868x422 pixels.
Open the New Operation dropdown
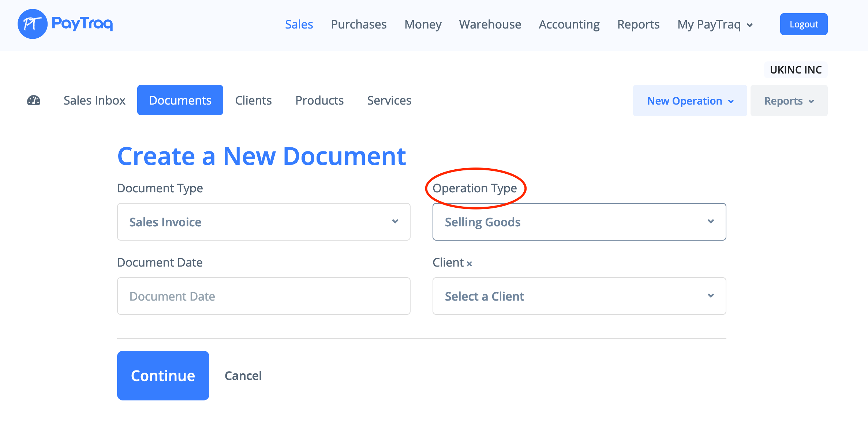coord(690,101)
